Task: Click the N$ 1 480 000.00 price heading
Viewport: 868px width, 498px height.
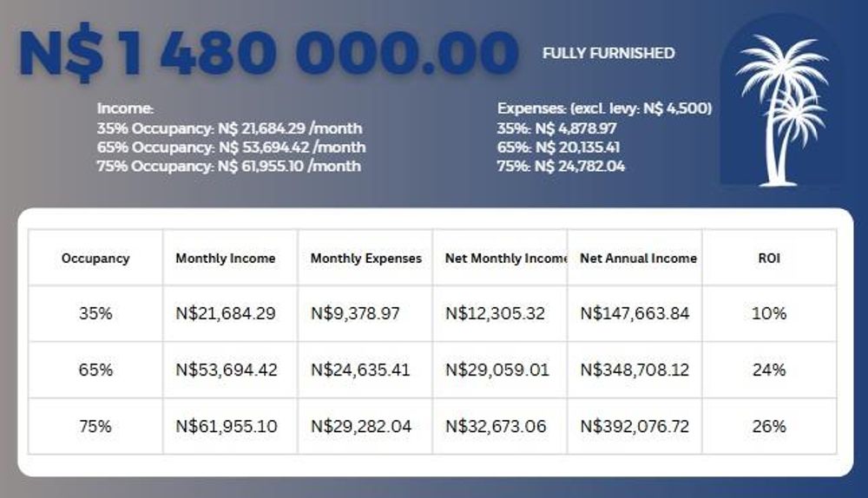Action: 269,54
